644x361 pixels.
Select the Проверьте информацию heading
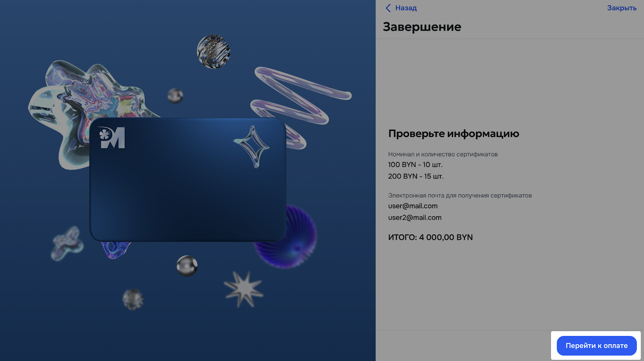[454, 134]
